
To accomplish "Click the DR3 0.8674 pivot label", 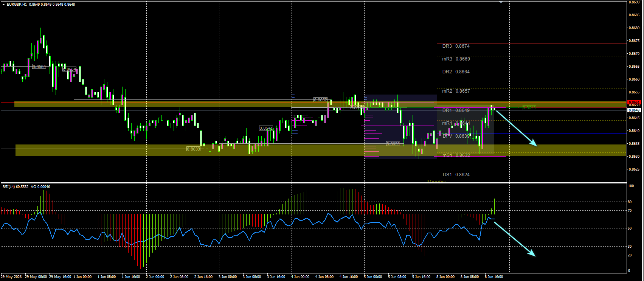I will [456, 46].
